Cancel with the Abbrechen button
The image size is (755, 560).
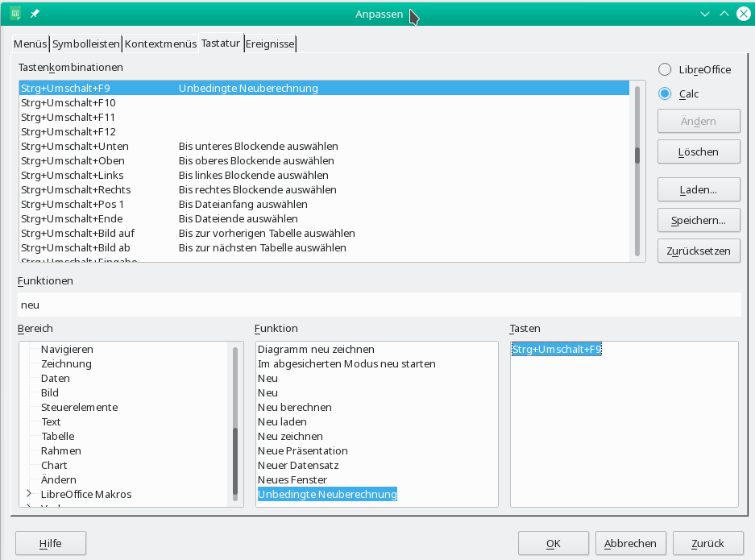click(630, 544)
